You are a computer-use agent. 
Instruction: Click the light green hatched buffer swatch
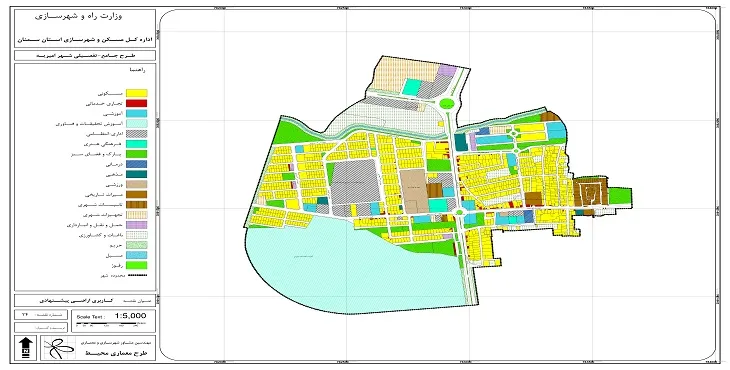(136, 245)
